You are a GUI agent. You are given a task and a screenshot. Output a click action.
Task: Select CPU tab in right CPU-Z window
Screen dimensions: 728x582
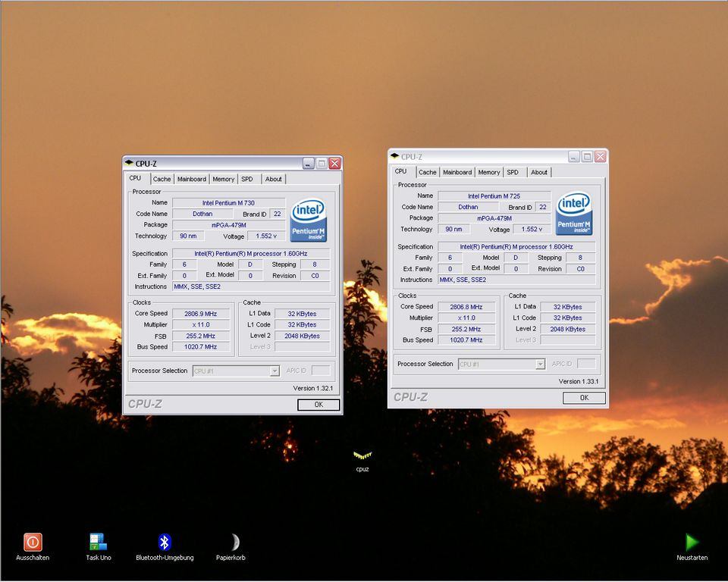(400, 171)
